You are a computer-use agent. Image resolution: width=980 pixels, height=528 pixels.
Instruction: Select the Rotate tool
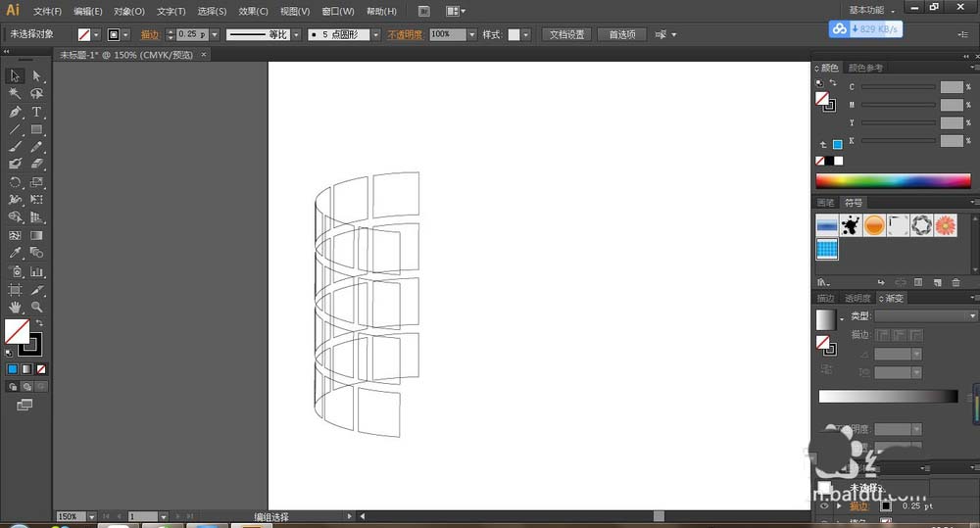(15, 182)
